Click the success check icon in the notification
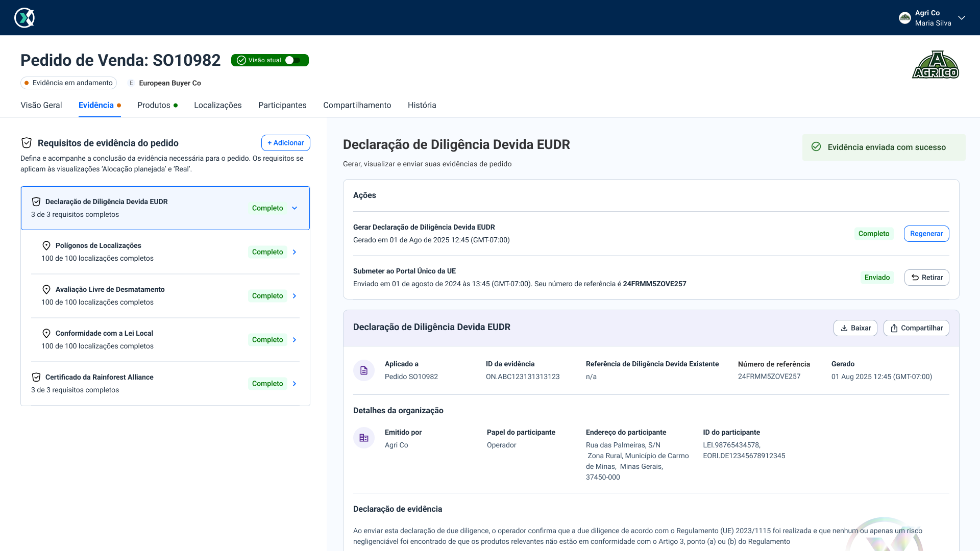Screen dimensions: 980x551 pos(816,147)
